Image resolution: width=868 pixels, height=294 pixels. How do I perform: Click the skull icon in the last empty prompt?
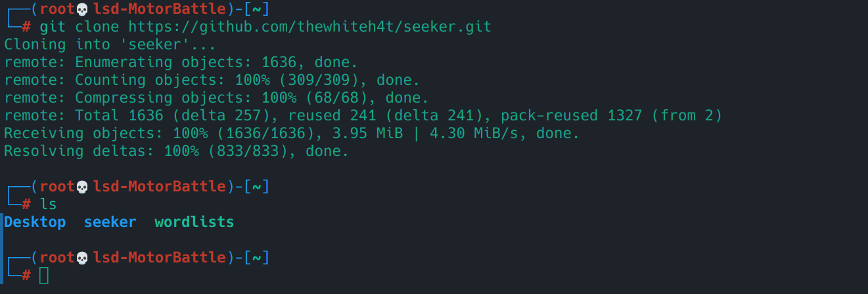point(82,258)
